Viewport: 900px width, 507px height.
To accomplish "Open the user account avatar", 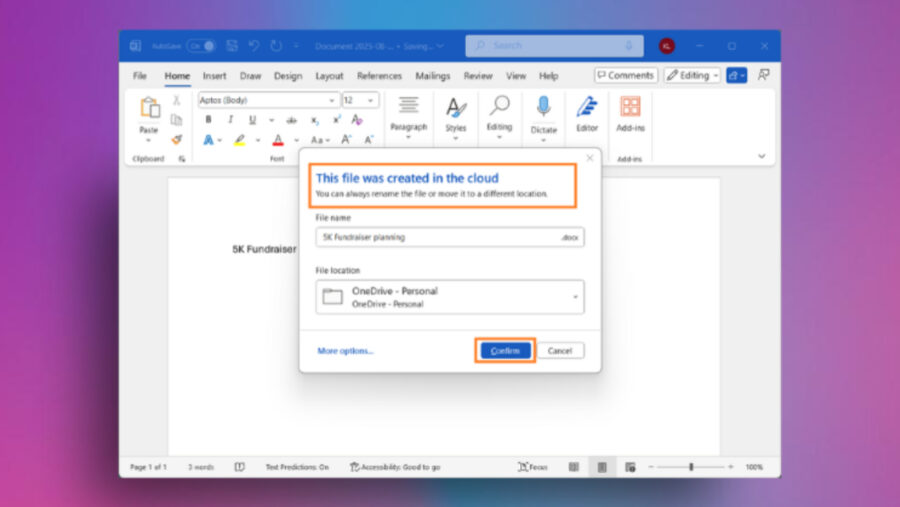I will [x=666, y=46].
